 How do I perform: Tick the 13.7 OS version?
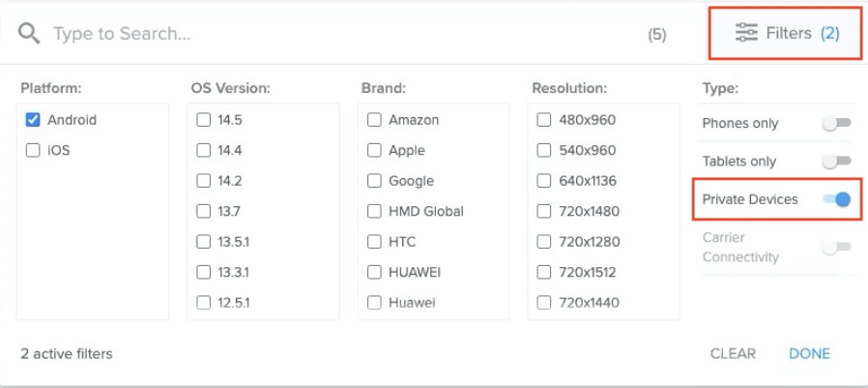pos(203,211)
